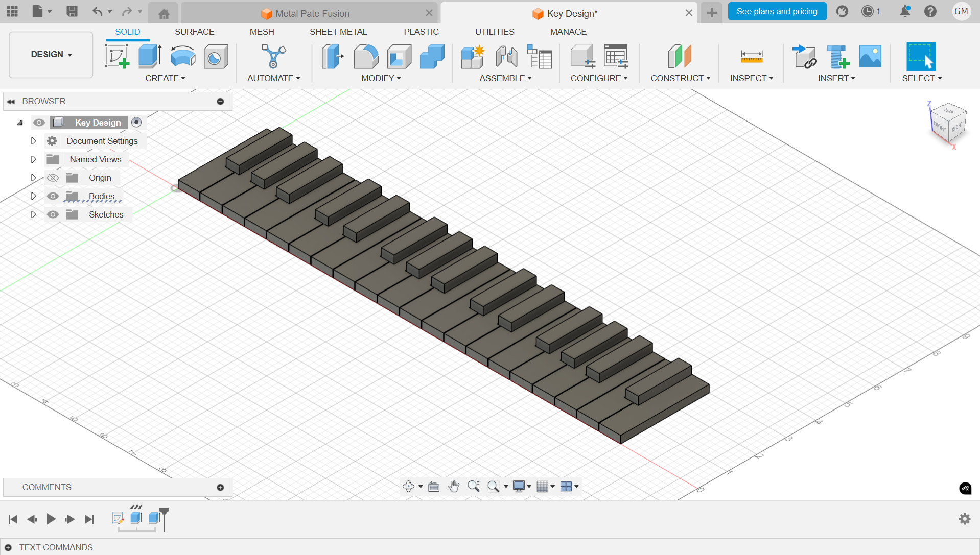This screenshot has width=980, height=555.
Task: Switch to the PLASTIC tab
Action: coord(421,32)
